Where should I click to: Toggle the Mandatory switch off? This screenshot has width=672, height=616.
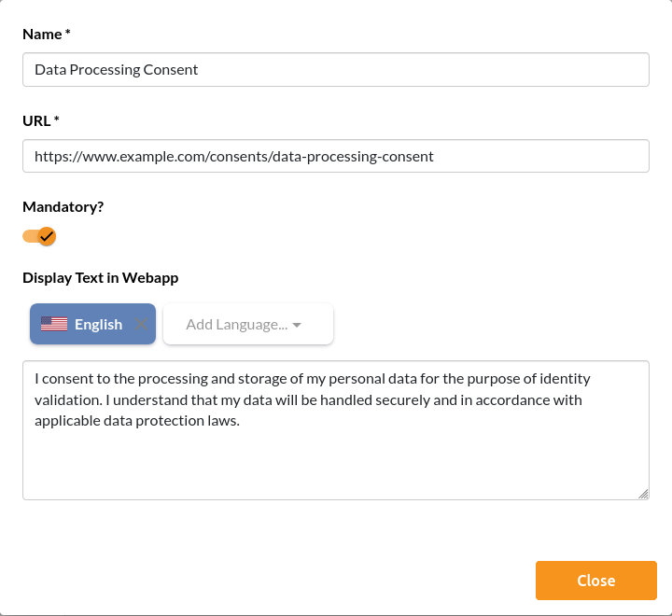pos(39,236)
